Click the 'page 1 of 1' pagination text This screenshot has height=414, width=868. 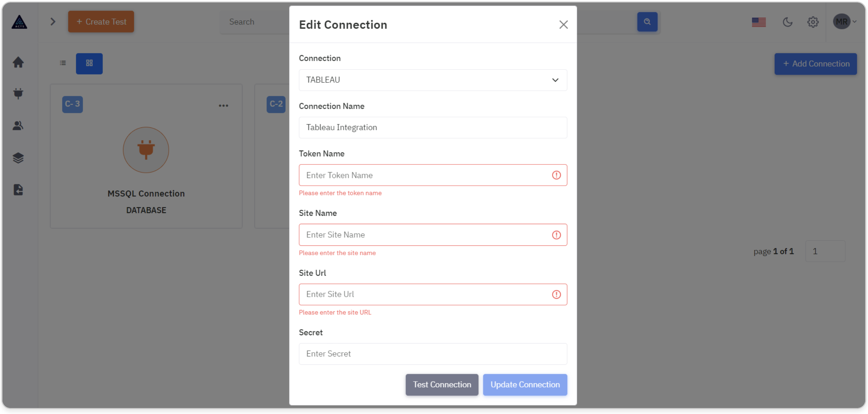click(773, 251)
